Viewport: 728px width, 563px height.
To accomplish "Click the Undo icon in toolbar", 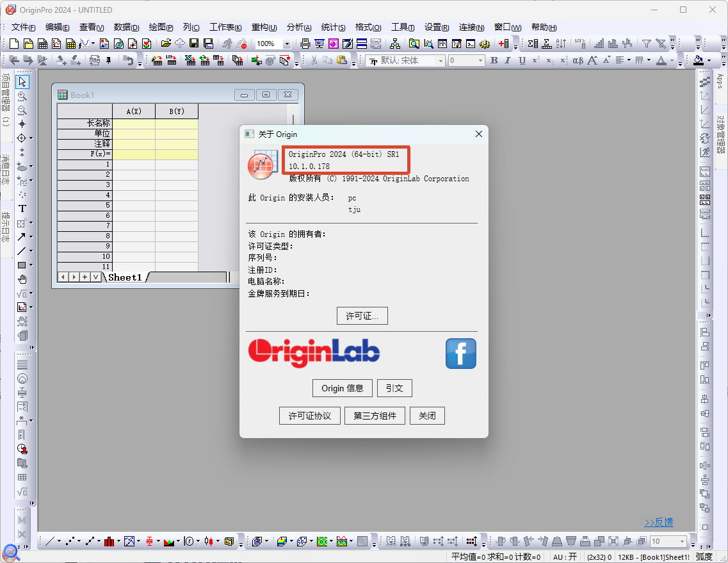I will pyautogui.click(x=128, y=60).
